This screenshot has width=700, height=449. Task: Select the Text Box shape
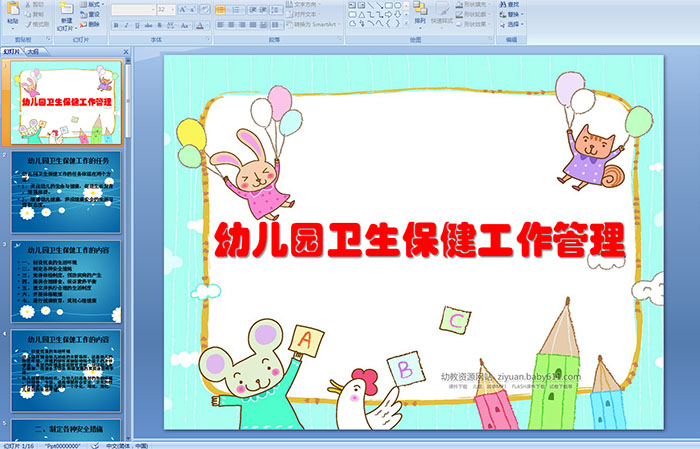352,5
